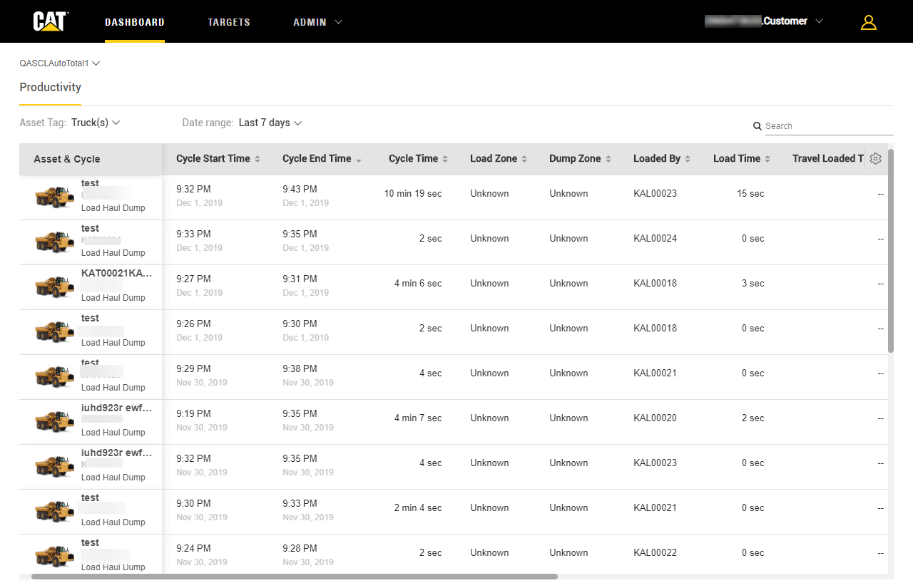The height and width of the screenshot is (588, 913).
Task: Select the Productivity tab
Action: 50,88
